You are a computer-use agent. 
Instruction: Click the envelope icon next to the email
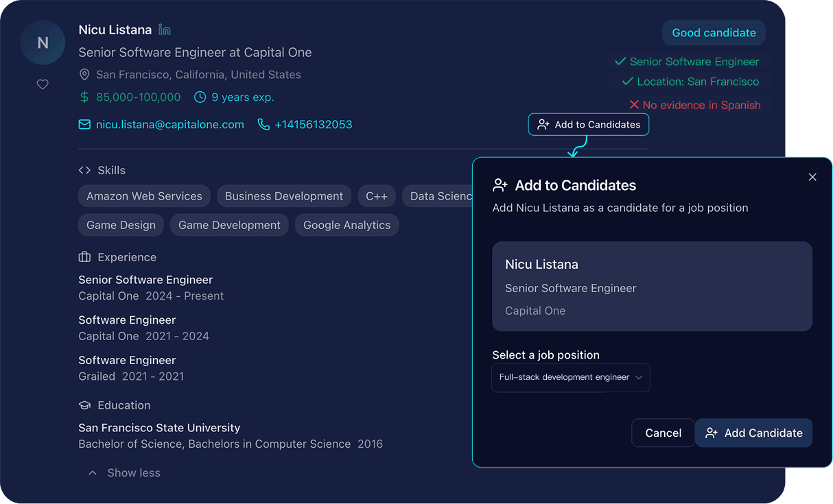pyautogui.click(x=84, y=124)
